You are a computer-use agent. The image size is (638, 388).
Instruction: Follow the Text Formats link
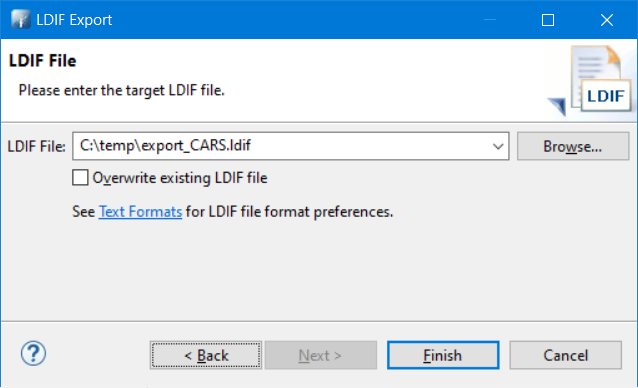coord(140,212)
